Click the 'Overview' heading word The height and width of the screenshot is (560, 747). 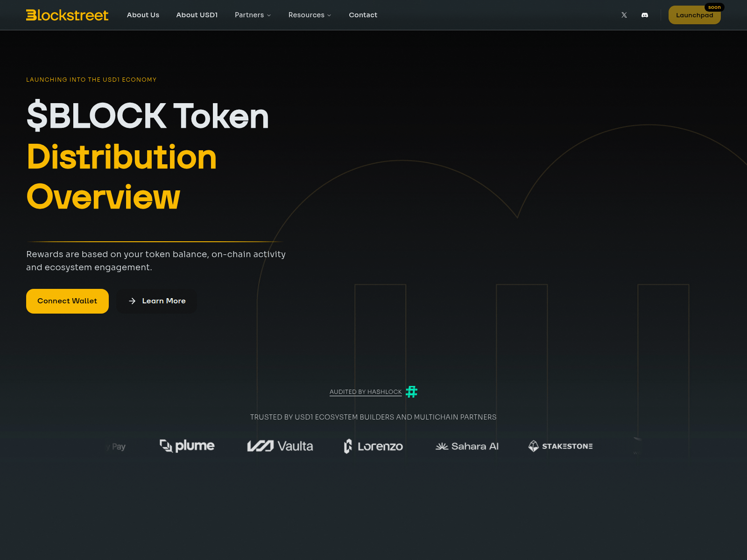(x=103, y=197)
